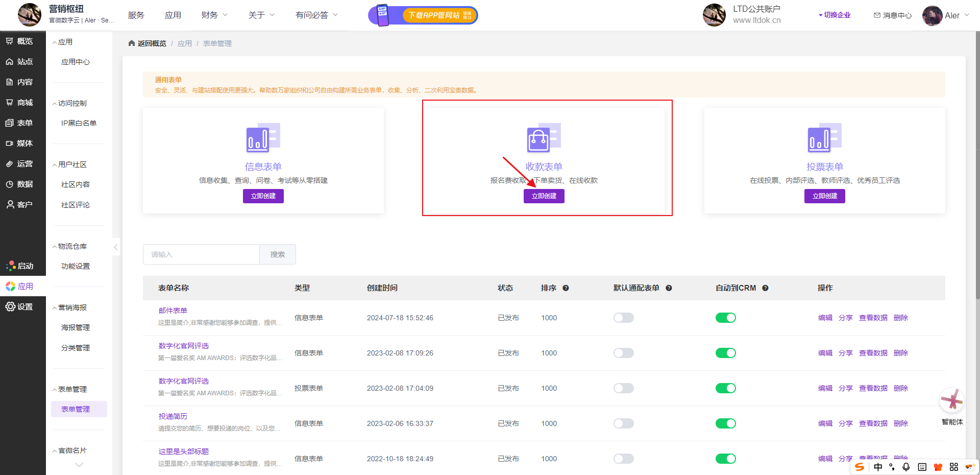Open the 设置 settings gear

[10, 306]
